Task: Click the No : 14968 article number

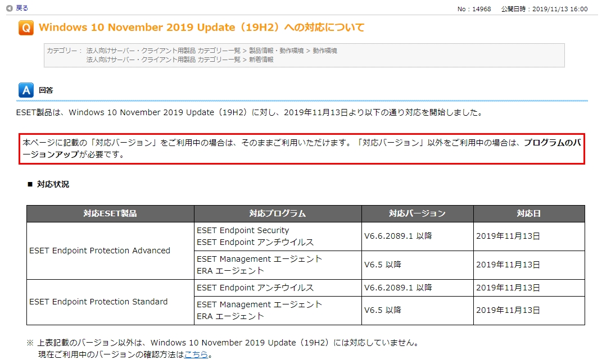Action: click(474, 9)
